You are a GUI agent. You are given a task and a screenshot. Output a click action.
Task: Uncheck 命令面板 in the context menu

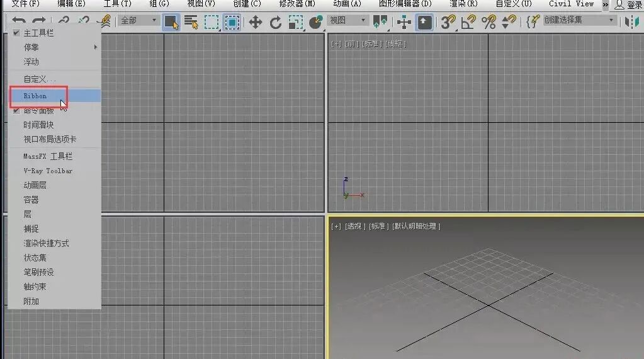point(54,110)
